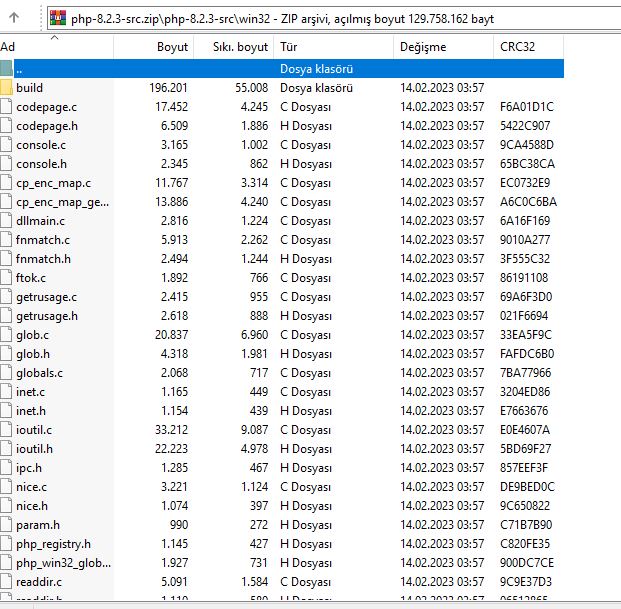Click CRC32 value 86191108
The width and height of the screenshot is (621, 609).
tap(524, 278)
